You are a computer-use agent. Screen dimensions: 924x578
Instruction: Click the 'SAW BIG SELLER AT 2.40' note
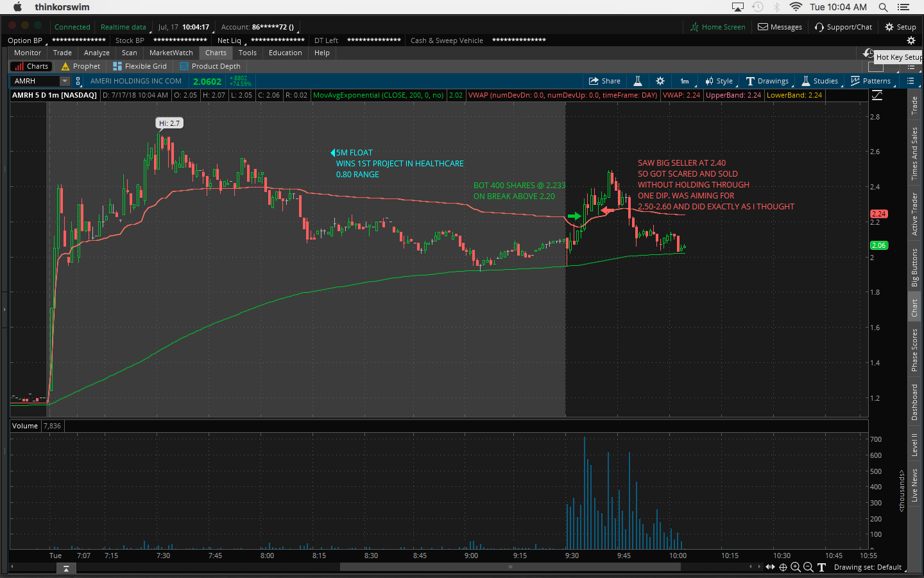(681, 163)
